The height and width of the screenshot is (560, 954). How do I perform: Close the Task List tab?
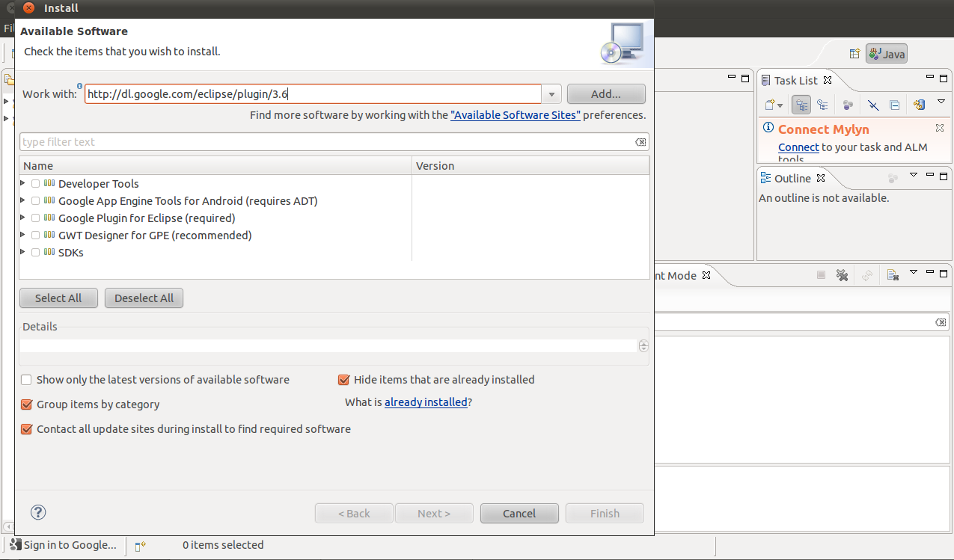point(827,80)
